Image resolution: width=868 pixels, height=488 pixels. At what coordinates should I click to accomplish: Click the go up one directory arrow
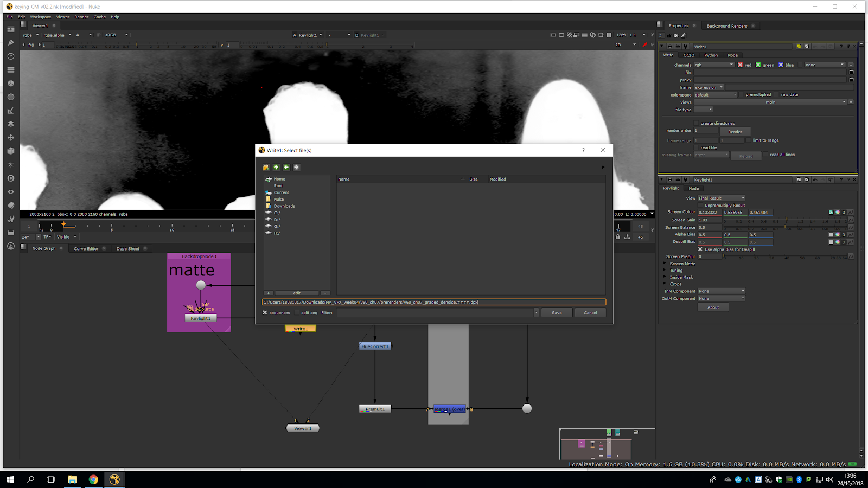click(276, 168)
